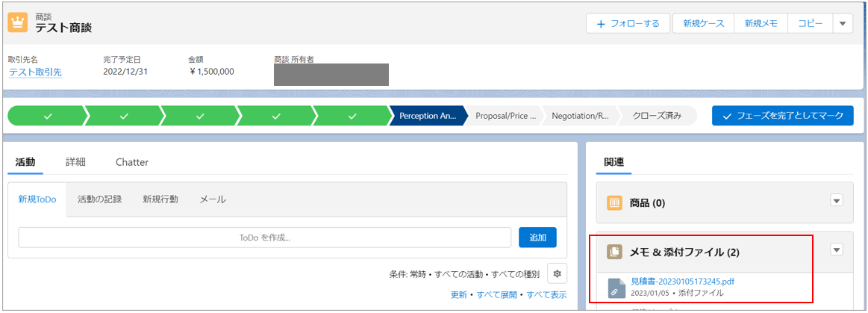Expand メモ & 添付ファイル dropdown menu
This screenshot has height=313, width=868.
(836, 250)
